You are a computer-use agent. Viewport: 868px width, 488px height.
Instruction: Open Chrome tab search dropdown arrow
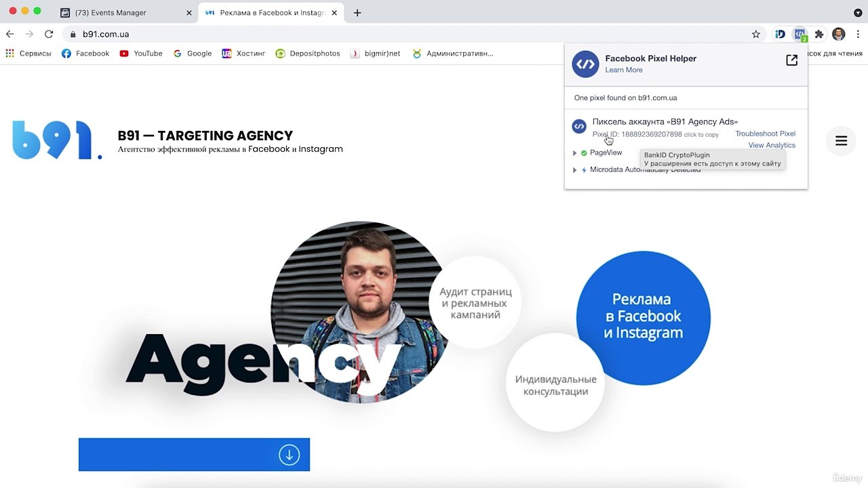(x=857, y=12)
